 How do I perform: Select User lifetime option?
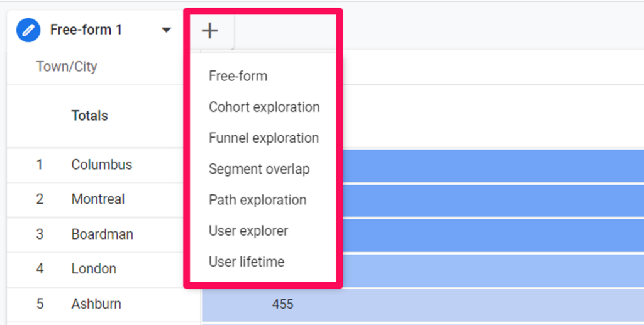[x=247, y=262]
